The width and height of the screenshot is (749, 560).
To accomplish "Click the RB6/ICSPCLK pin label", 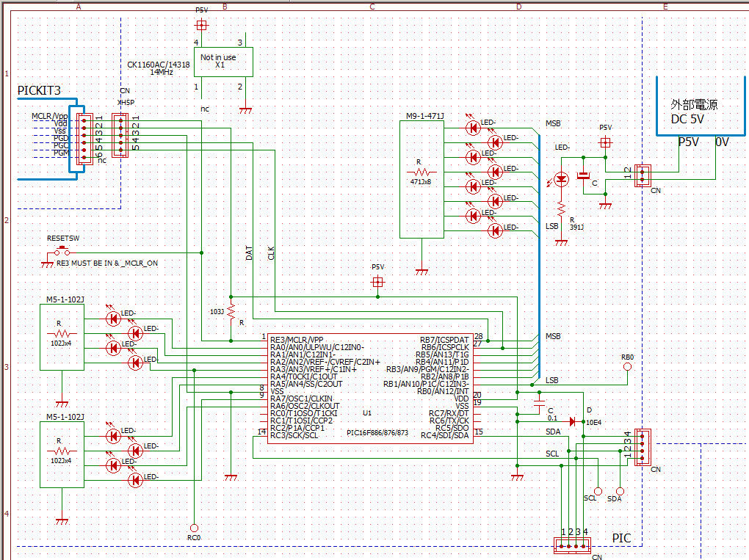I will (445, 347).
